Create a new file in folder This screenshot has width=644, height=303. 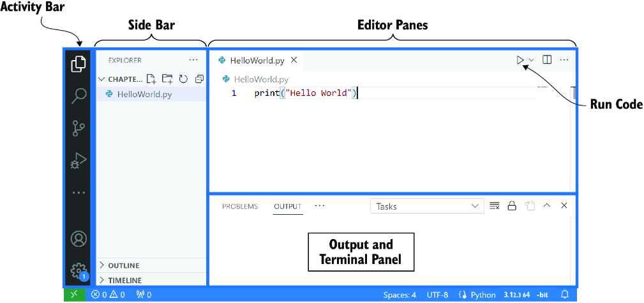(x=151, y=79)
